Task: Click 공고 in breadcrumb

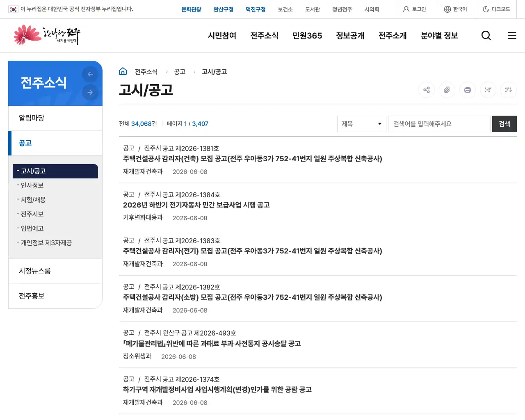Action: (180, 72)
